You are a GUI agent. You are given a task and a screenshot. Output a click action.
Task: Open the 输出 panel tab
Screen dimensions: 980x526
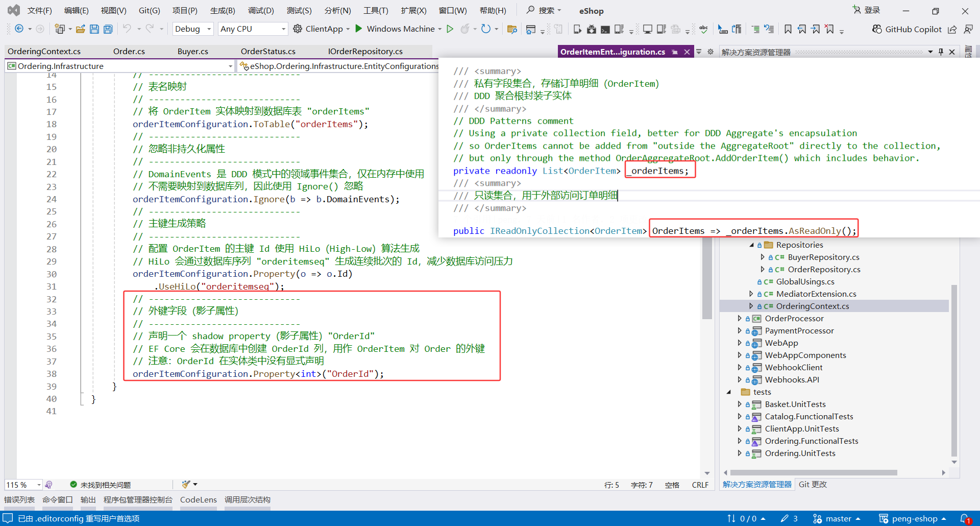click(88, 499)
